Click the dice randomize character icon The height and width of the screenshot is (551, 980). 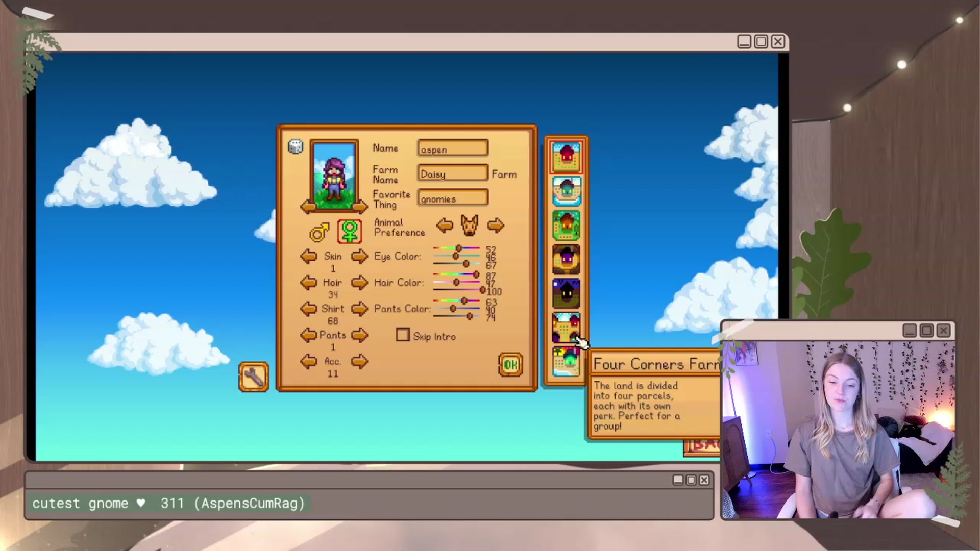[x=296, y=147]
